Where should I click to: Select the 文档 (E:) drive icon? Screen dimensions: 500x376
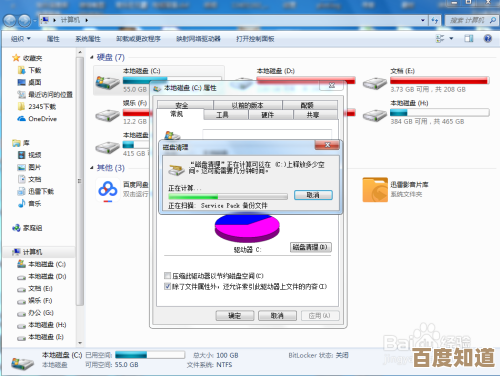point(375,83)
